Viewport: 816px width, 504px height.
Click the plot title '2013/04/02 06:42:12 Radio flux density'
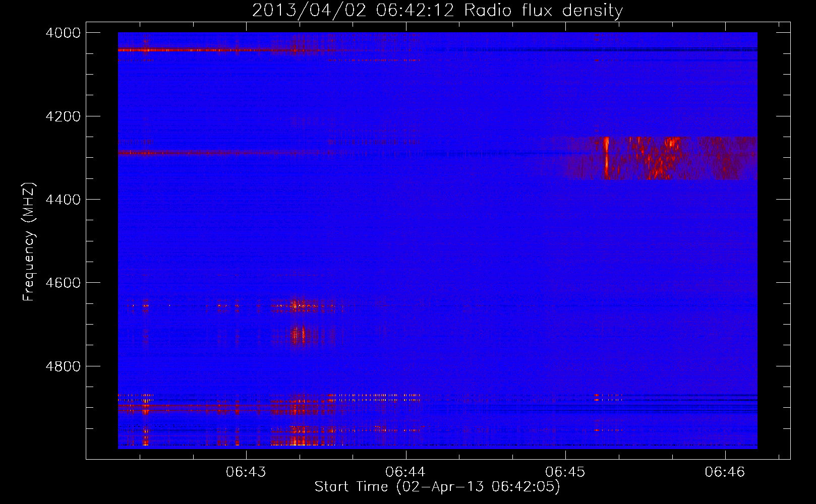click(437, 10)
